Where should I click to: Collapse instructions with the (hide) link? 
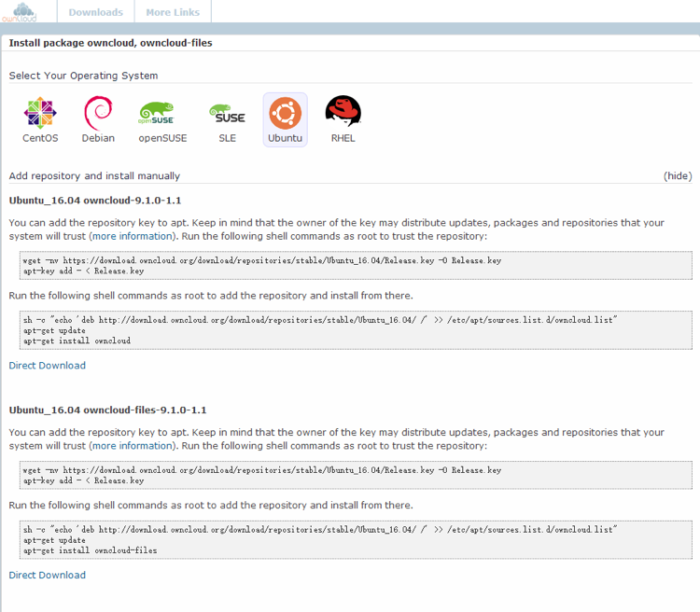click(678, 176)
